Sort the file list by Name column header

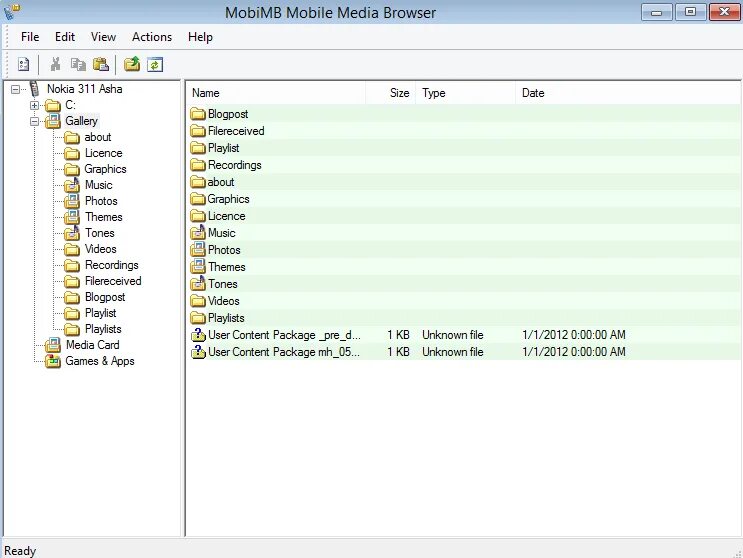(x=276, y=93)
